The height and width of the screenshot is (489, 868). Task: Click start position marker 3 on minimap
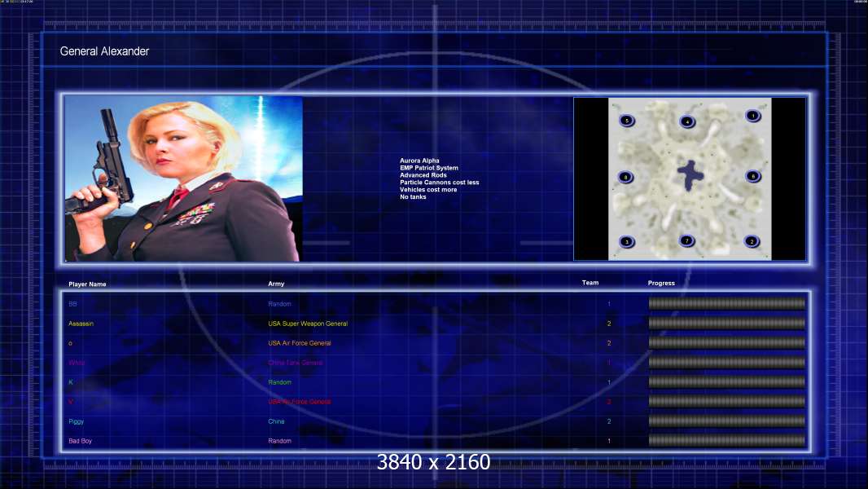pos(627,242)
